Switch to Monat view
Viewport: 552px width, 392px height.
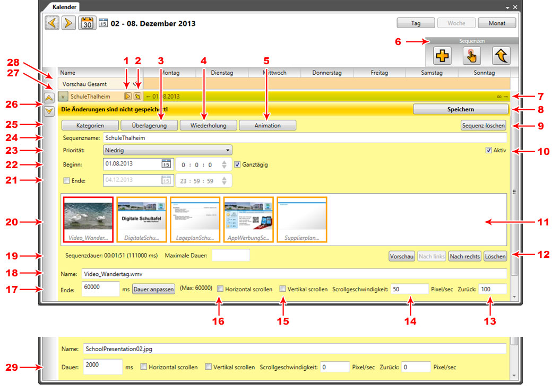point(496,23)
